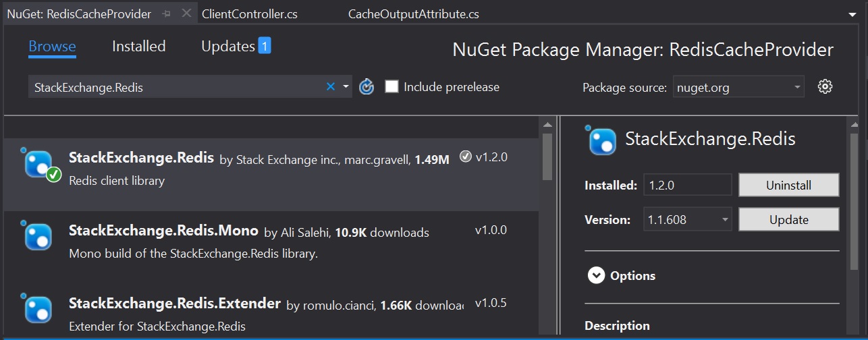Enable Include prerelease checkbox
Image resolution: width=868 pixels, height=340 pixels.
click(x=391, y=87)
